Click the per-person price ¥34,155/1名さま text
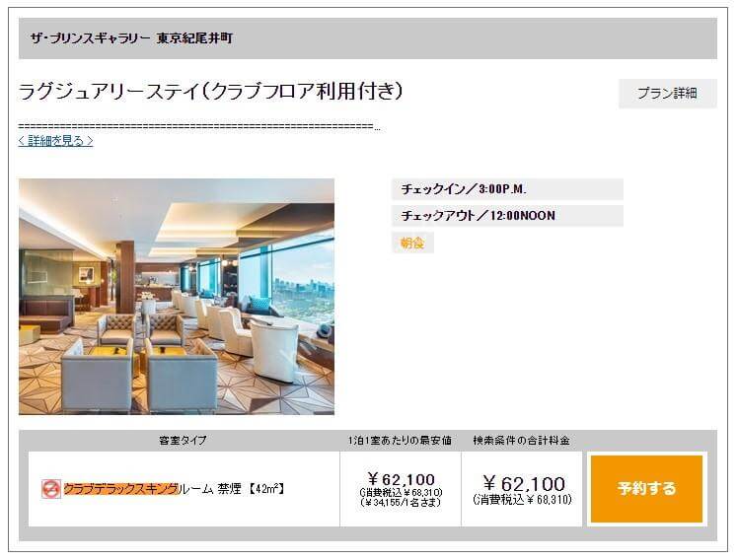 [x=401, y=503]
